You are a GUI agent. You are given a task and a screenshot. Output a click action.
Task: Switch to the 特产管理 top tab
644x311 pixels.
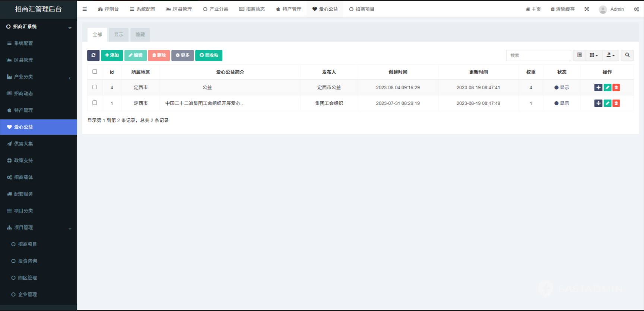tap(288, 9)
